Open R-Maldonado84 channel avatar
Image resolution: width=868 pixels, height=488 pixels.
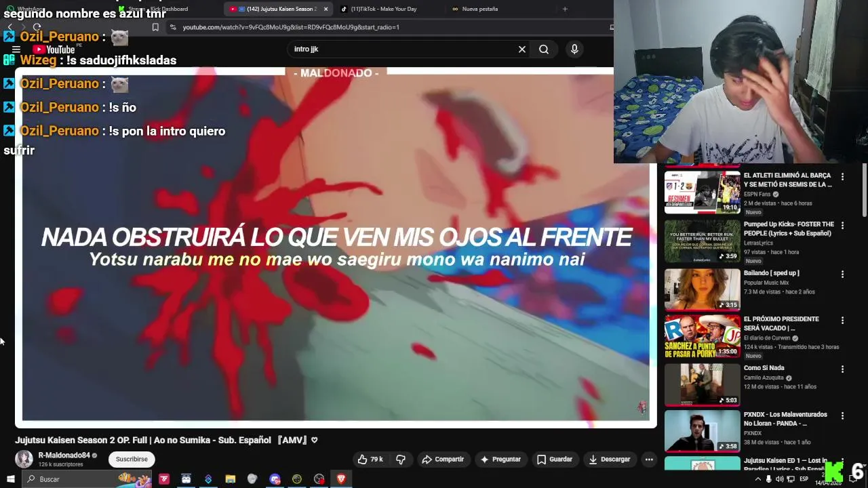pos(24,459)
